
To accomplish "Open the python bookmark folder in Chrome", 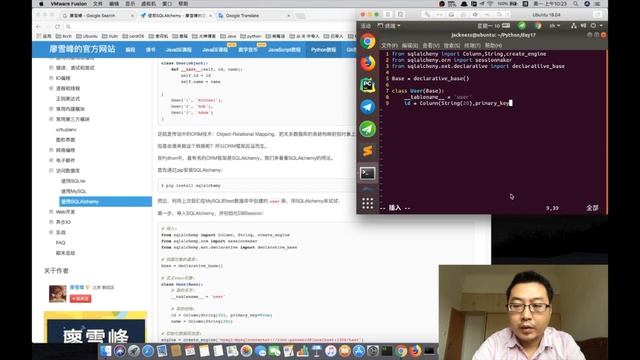I will tap(250, 36).
